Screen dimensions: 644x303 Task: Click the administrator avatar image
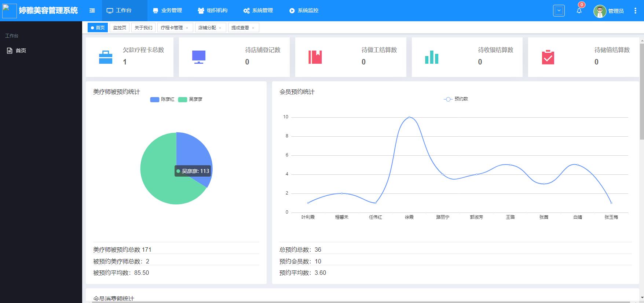600,11
